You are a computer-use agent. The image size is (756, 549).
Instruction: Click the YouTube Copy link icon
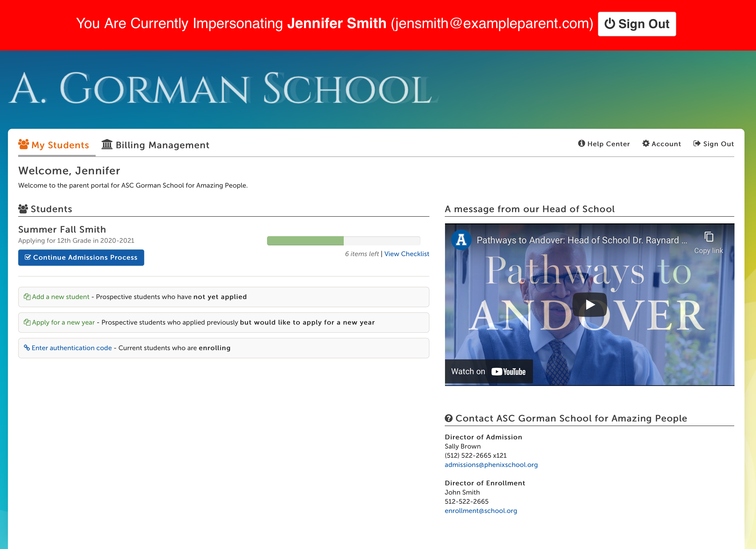[709, 237]
